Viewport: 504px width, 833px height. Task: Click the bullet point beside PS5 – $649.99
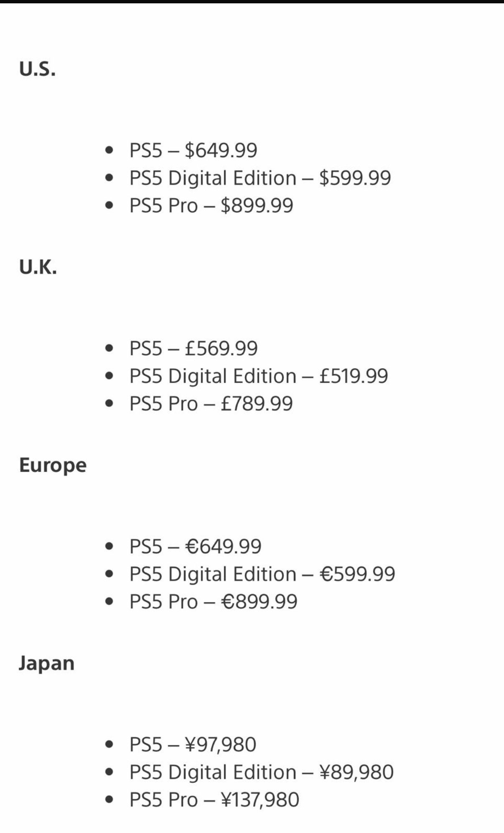[x=109, y=150]
